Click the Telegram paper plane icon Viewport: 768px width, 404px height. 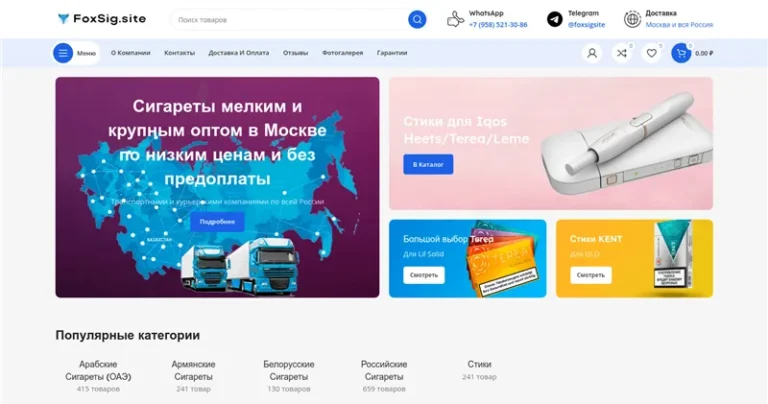click(554, 20)
